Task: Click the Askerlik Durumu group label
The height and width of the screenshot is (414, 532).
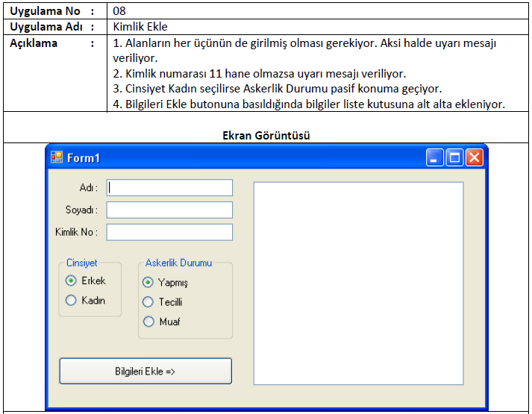Action: [179, 263]
